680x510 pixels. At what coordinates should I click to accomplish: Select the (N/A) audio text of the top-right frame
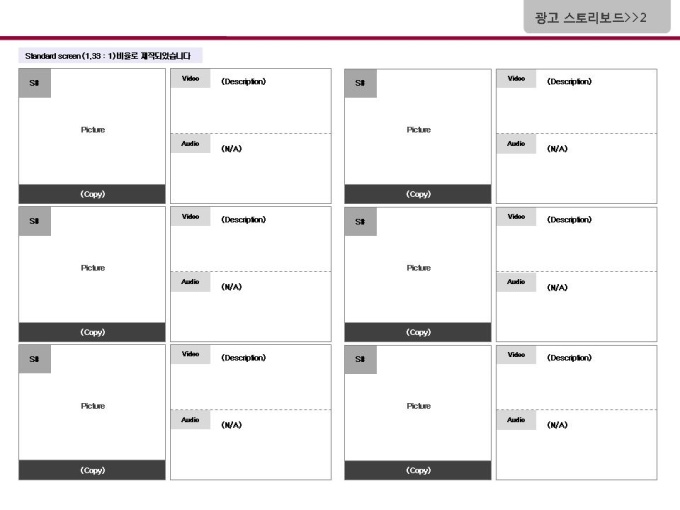(x=557, y=149)
